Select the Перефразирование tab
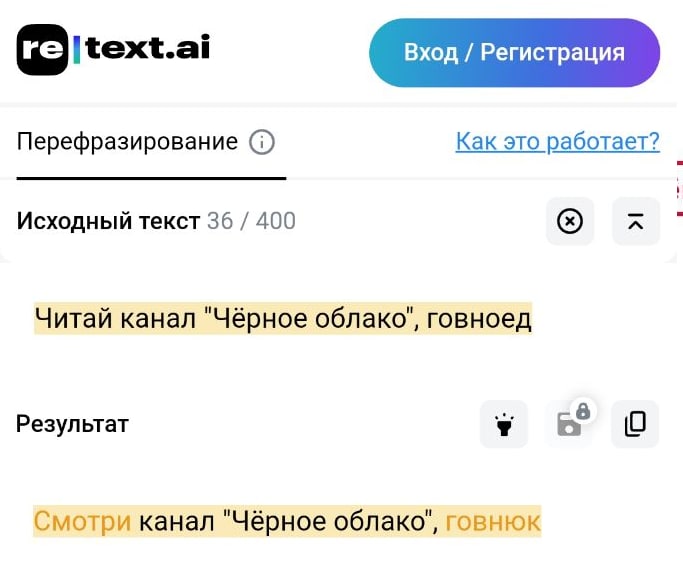 [x=127, y=142]
